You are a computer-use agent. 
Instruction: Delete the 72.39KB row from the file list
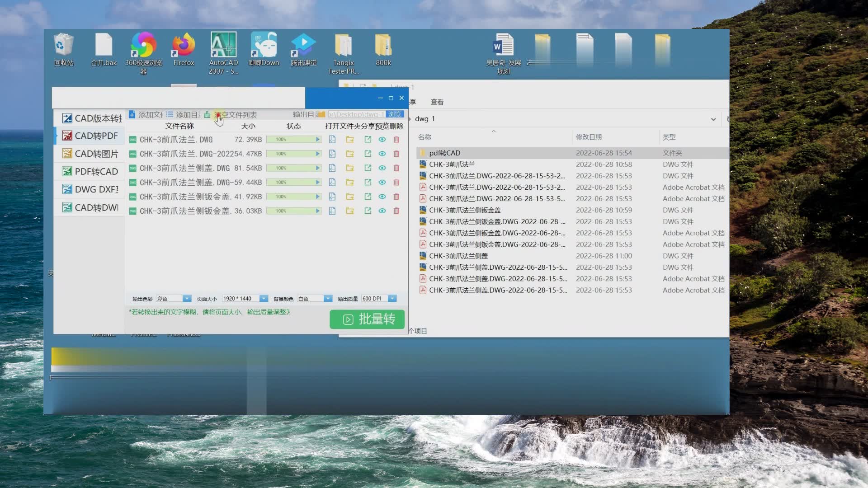[x=396, y=140]
